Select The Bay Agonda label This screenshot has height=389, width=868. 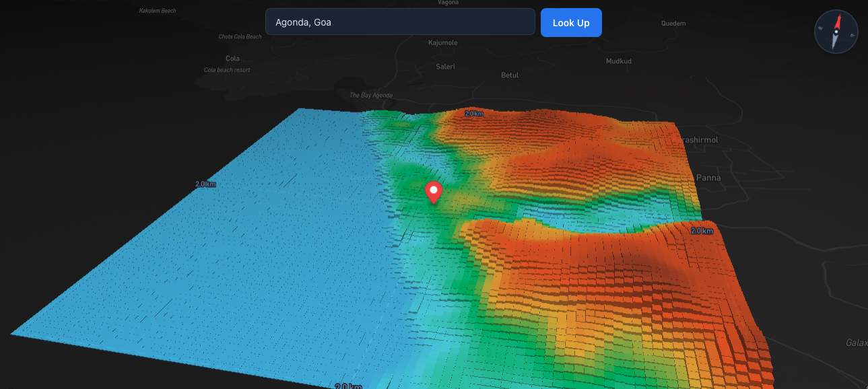click(x=370, y=96)
